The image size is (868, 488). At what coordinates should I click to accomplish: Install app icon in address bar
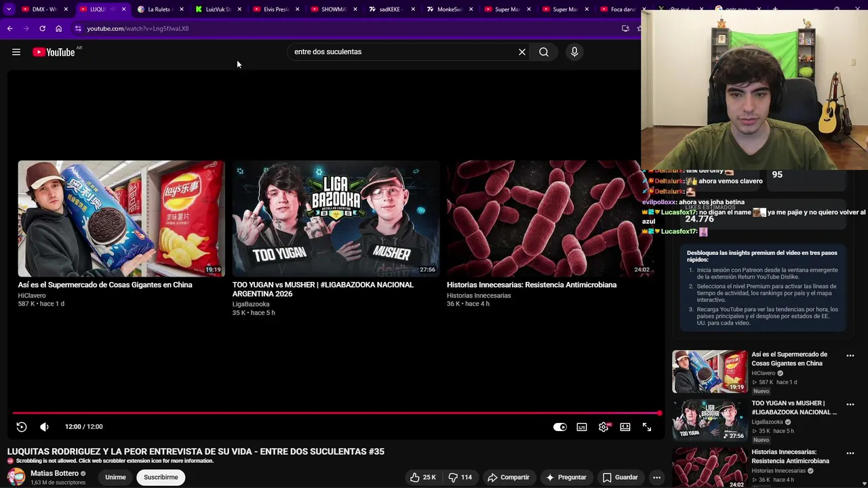tap(625, 28)
